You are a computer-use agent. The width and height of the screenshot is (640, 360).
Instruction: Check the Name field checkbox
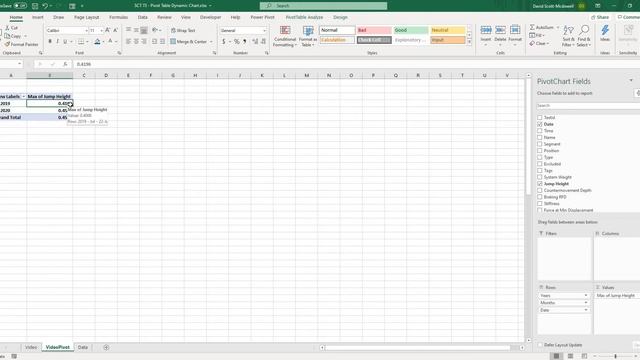[x=540, y=138]
